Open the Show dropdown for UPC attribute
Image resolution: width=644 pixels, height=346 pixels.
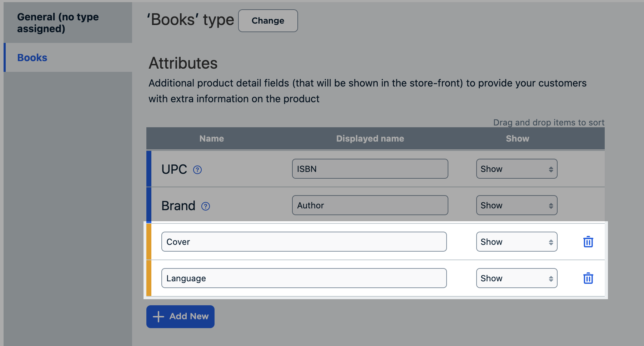(517, 169)
